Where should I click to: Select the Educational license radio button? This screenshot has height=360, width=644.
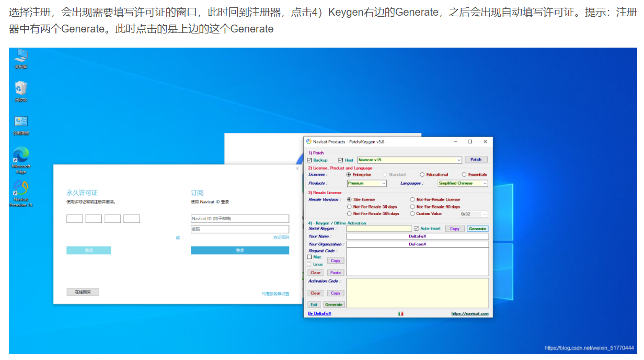pos(422,175)
